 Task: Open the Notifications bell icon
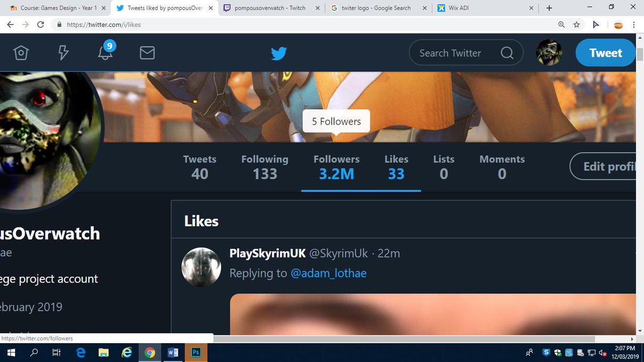pyautogui.click(x=105, y=53)
